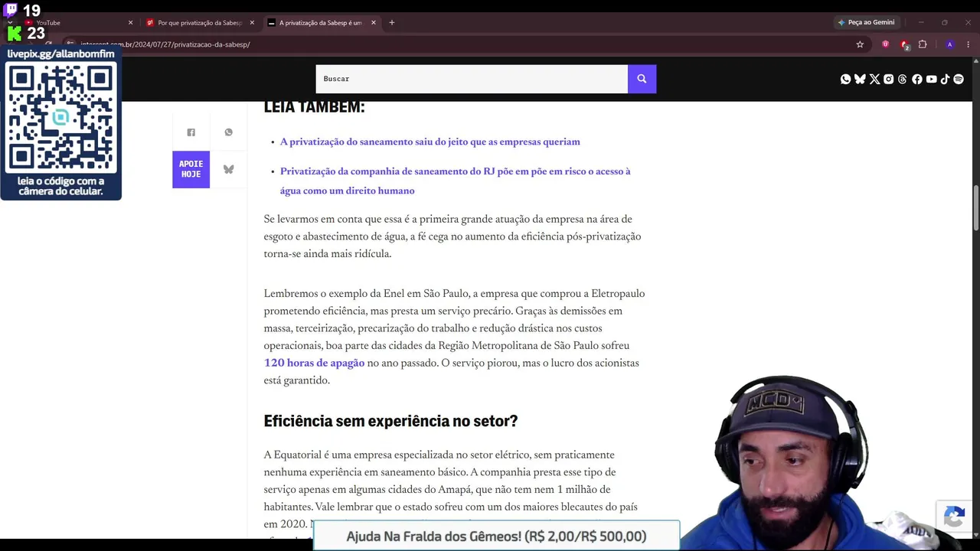
Task: Click the heading 'Eficiência sem experiência no setor?'
Action: (390, 421)
